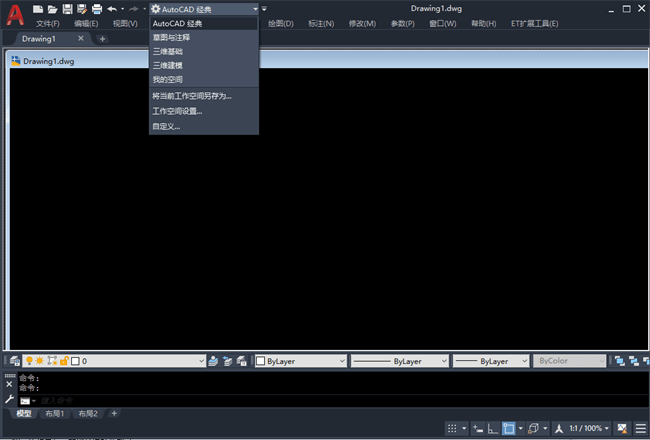The width and height of the screenshot is (650, 440).
Task: Click the New drawing icon
Action: 38,9
